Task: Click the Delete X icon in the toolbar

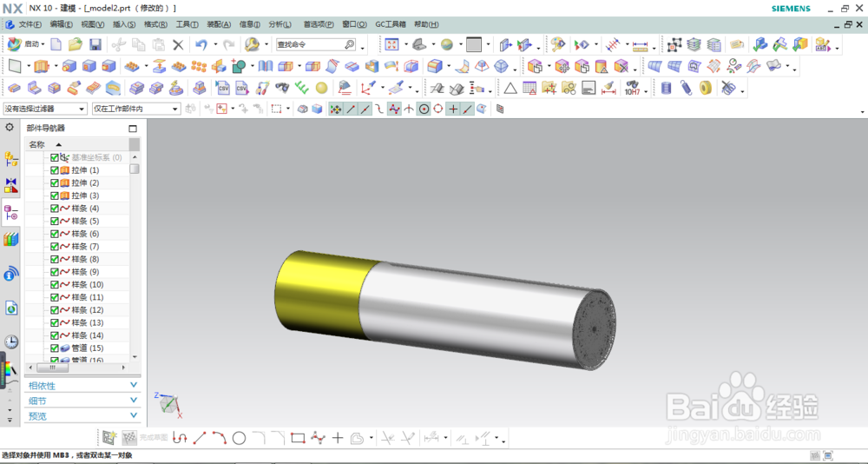Action: (x=178, y=45)
